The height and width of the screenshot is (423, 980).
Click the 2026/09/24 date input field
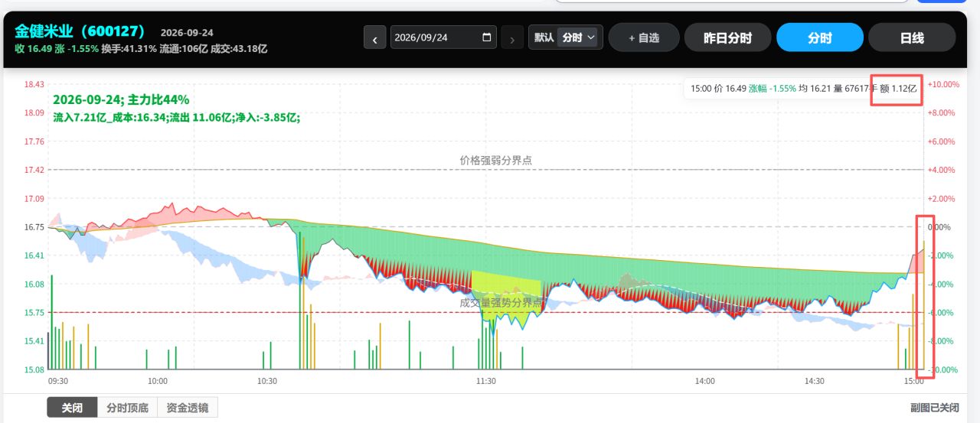[443, 37]
